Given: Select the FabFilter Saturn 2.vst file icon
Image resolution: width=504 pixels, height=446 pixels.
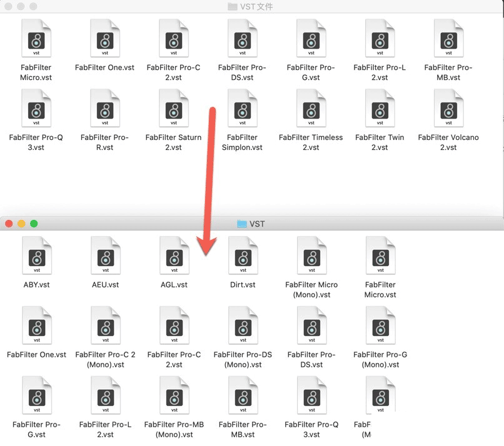Looking at the screenshot, I should click(174, 108).
